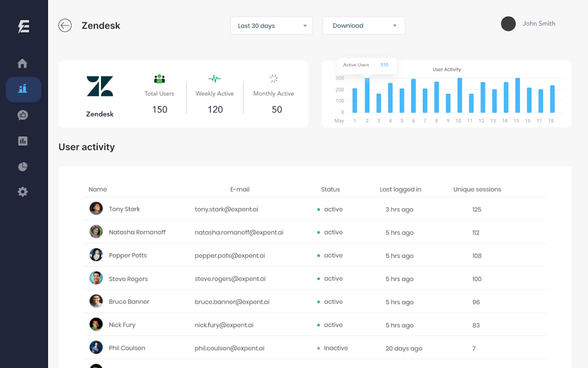Open the Settings gear in sidebar

23,192
